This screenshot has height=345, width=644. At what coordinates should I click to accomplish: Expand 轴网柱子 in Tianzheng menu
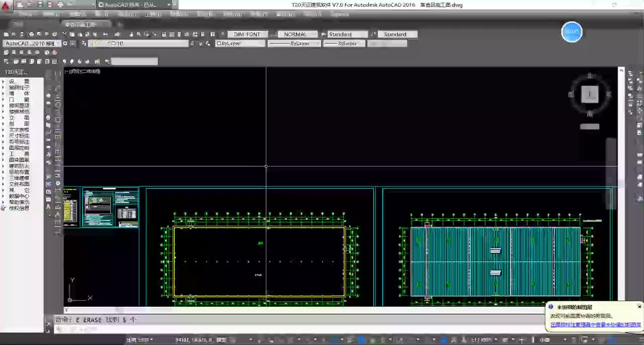pyautogui.click(x=19, y=88)
